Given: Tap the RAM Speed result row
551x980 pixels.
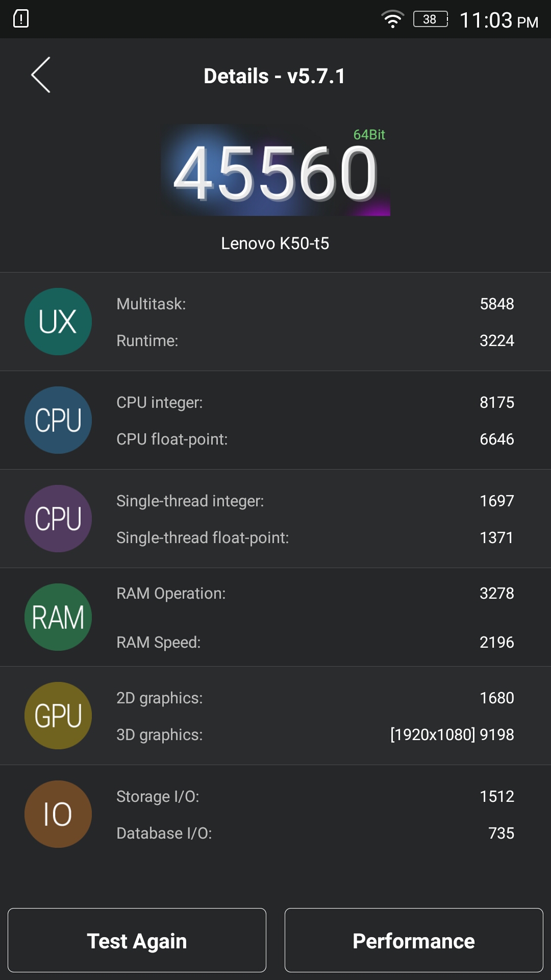Looking at the screenshot, I should [x=315, y=642].
